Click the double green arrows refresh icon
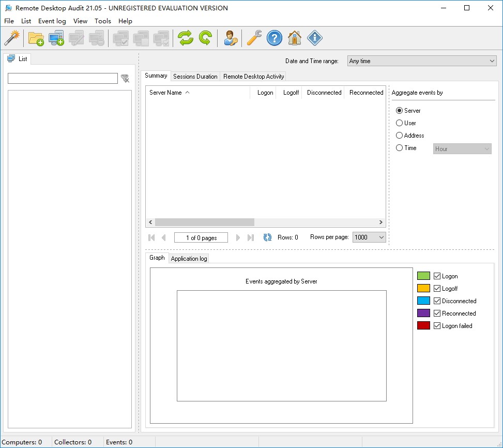 [186, 38]
